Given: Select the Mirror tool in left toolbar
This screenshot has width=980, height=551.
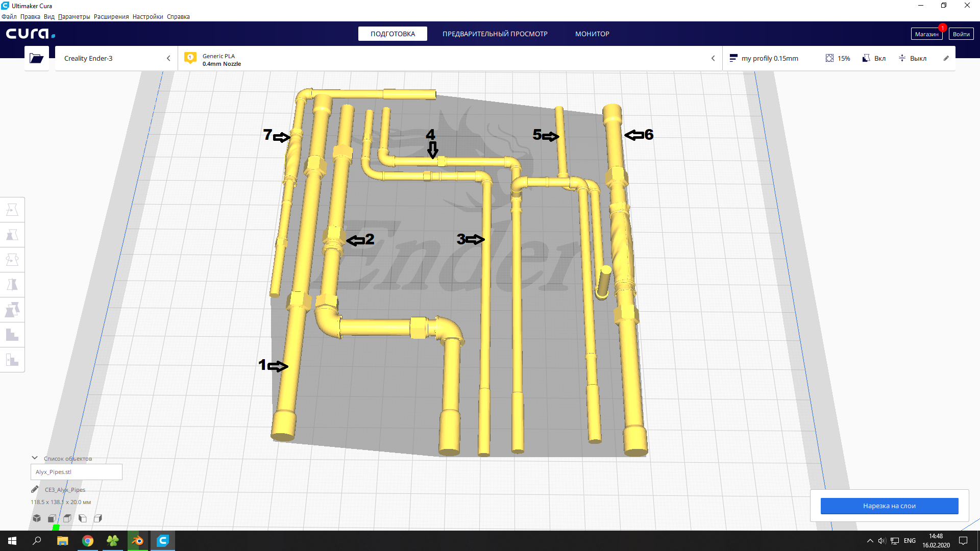Looking at the screenshot, I should click(x=12, y=285).
